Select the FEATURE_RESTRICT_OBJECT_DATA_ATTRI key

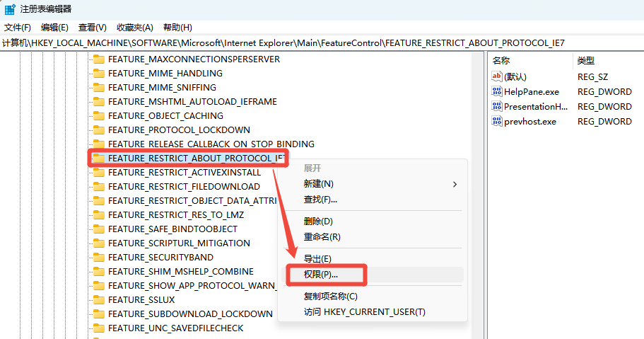192,201
